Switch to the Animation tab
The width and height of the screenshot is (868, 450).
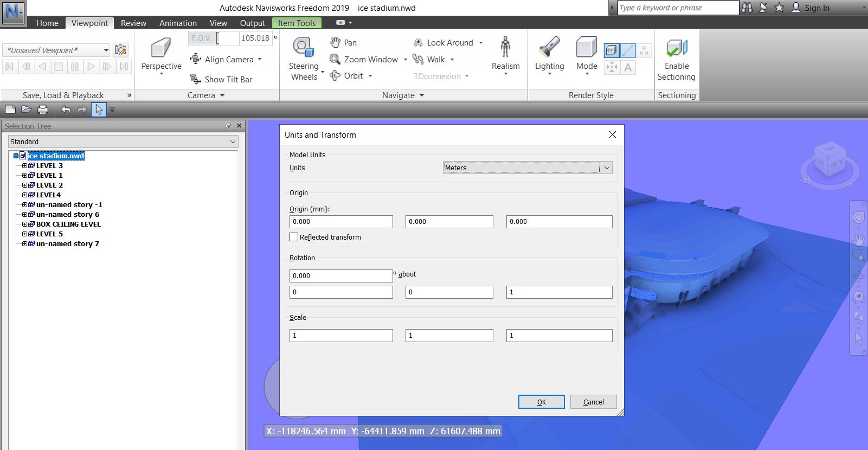(x=178, y=23)
